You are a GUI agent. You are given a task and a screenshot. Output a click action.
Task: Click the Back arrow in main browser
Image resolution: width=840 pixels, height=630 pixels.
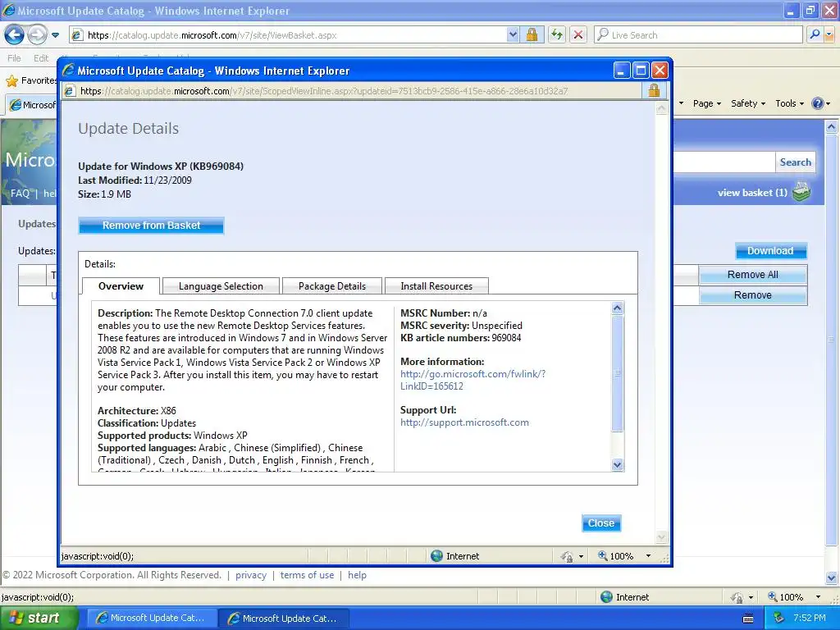pos(15,35)
